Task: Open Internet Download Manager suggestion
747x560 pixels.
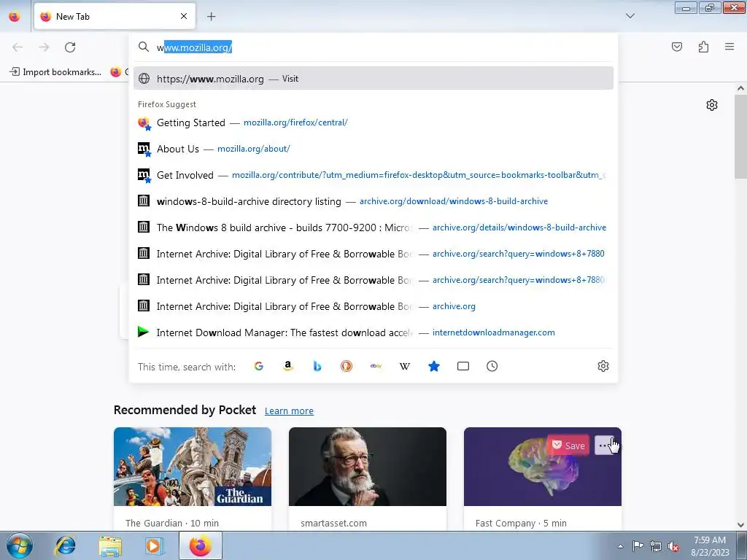Action: [373, 332]
